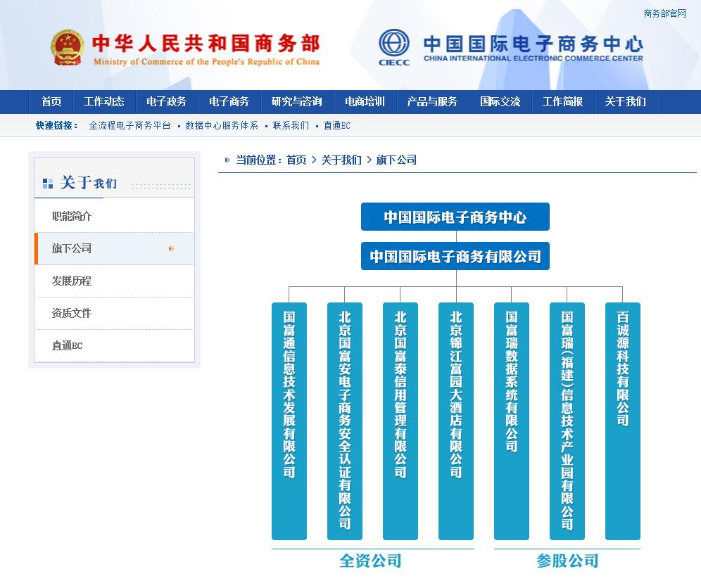Click the national emblem logo

click(67, 49)
